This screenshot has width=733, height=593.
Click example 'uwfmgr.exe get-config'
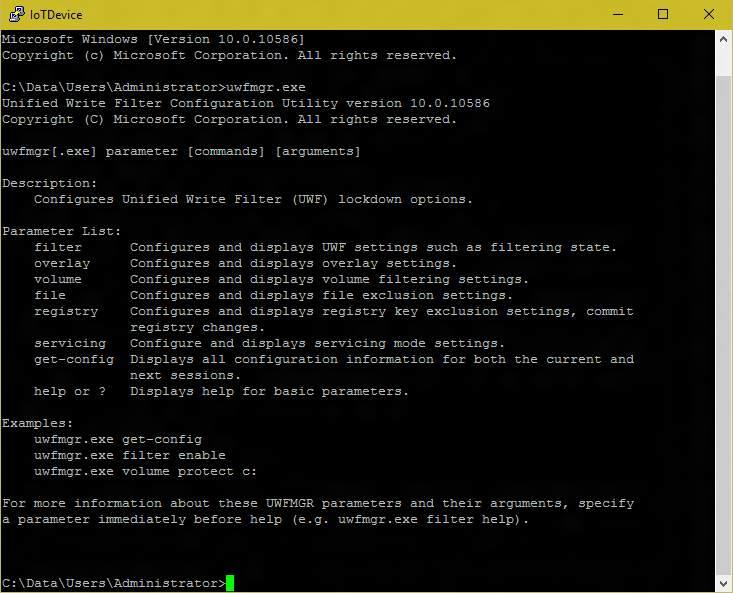[x=118, y=440]
